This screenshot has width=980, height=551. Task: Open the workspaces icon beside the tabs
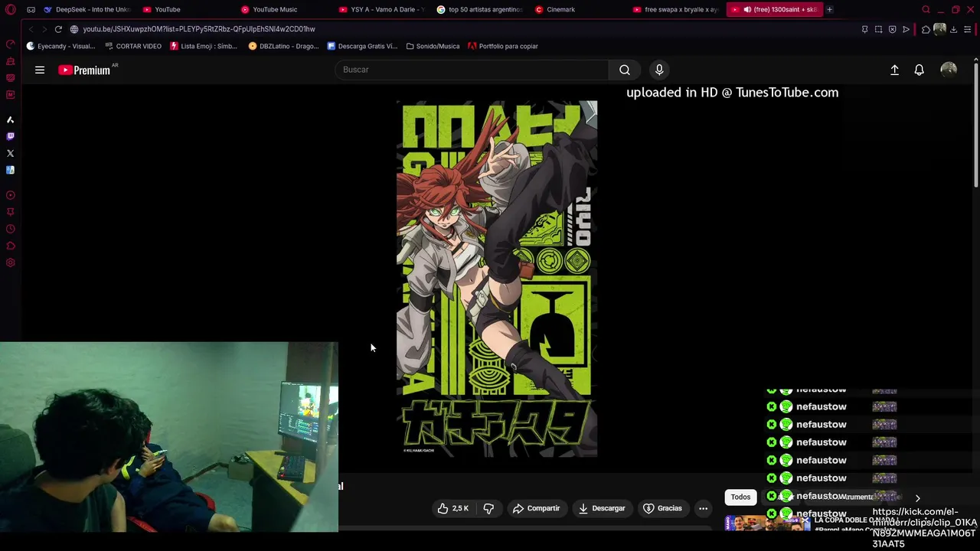point(31,9)
